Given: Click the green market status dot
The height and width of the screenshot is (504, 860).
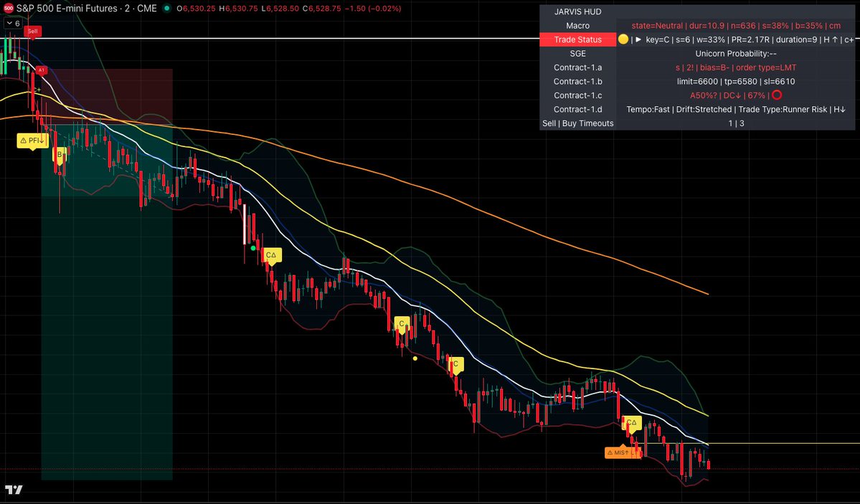Looking at the screenshot, I should click(x=166, y=8).
